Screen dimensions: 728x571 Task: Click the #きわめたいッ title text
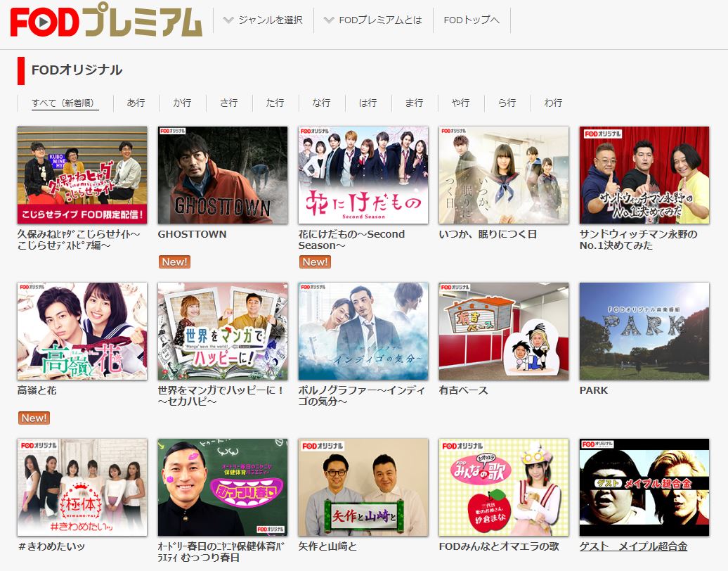point(51,546)
